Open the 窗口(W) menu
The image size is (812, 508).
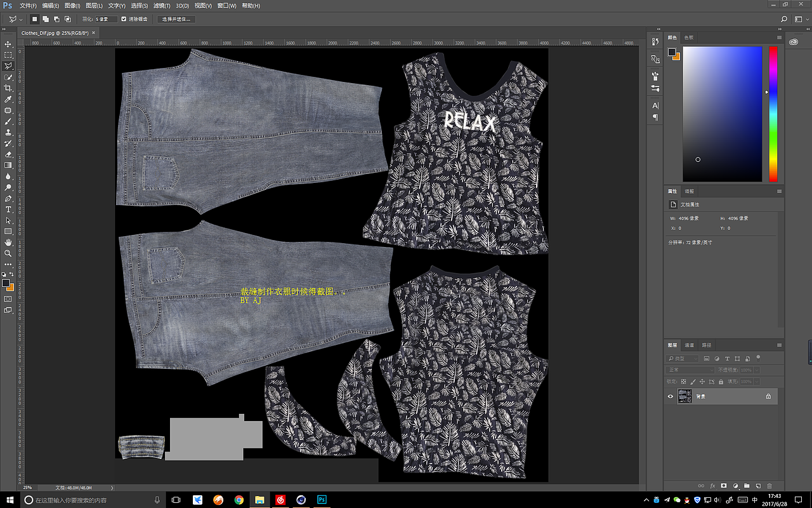coord(226,6)
